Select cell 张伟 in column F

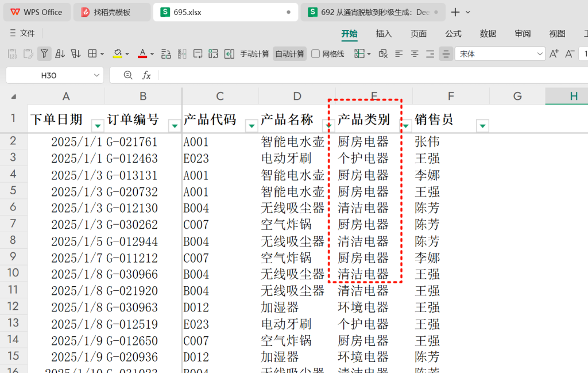click(451, 142)
